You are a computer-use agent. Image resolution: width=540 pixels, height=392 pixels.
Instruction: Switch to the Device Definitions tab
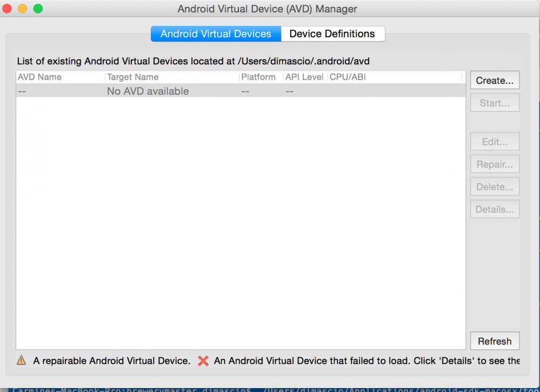pos(332,34)
